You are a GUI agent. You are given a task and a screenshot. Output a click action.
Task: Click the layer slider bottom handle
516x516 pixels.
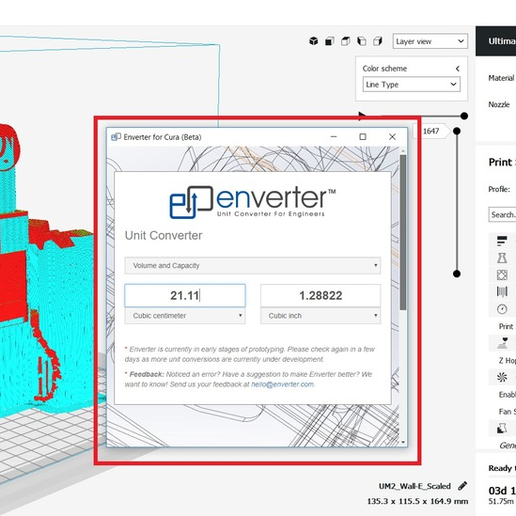457,274
